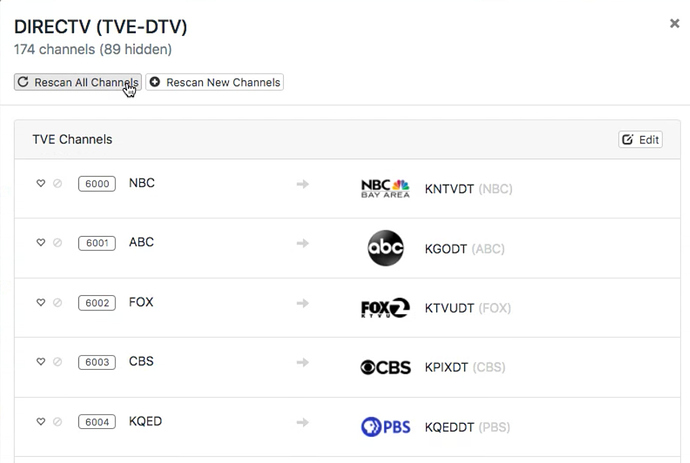Click the FOX 2 KTVU logo
The width and height of the screenshot is (690, 463).
385,308
